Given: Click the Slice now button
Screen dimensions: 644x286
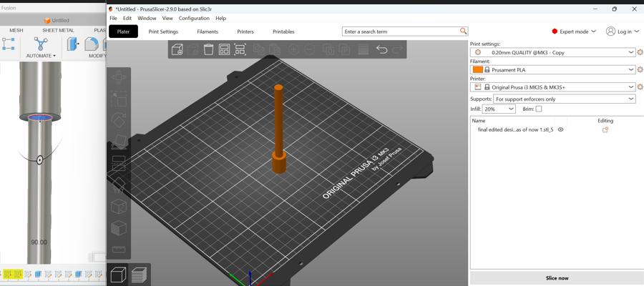Looking at the screenshot, I should coord(557,278).
